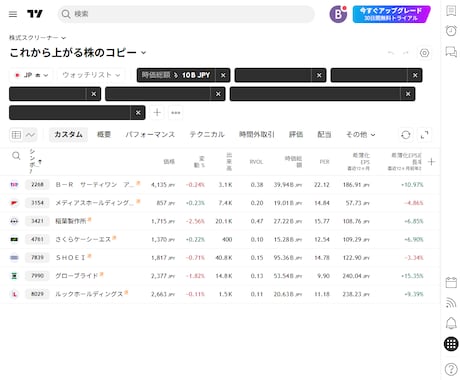
Task: Sort by the RVOL column header
Action: point(256,162)
